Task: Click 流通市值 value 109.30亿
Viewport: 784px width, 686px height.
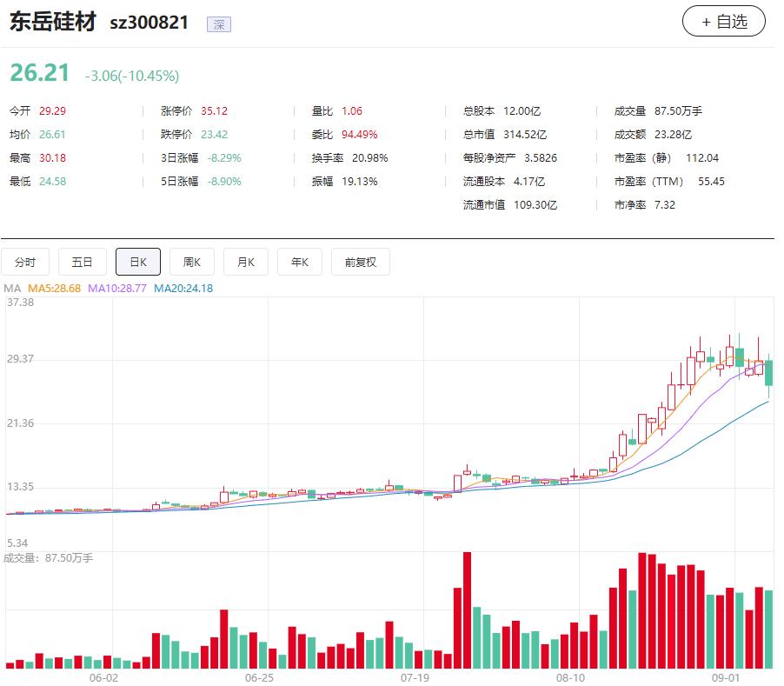Action: coord(535,205)
